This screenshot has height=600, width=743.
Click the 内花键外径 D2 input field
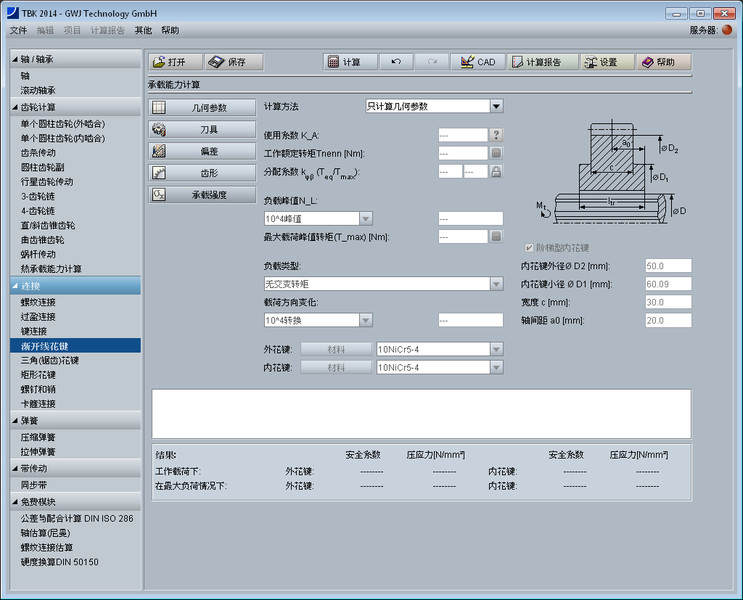click(667, 266)
